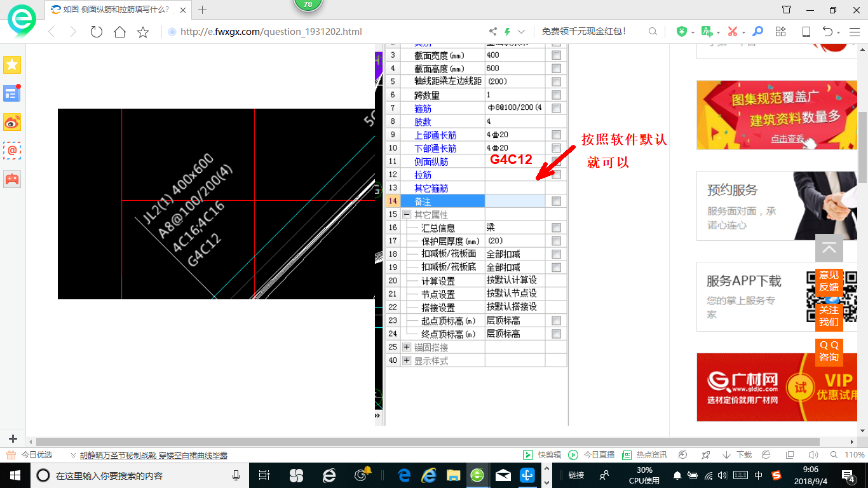Toggle checkbox for 汇总信息 row
This screenshot has width=868, height=488.
557,227
